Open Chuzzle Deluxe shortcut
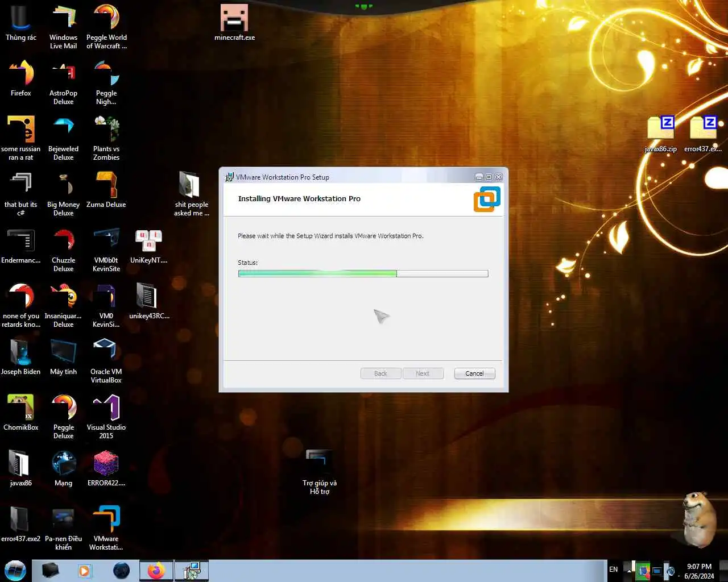The width and height of the screenshot is (728, 582). pos(63,249)
